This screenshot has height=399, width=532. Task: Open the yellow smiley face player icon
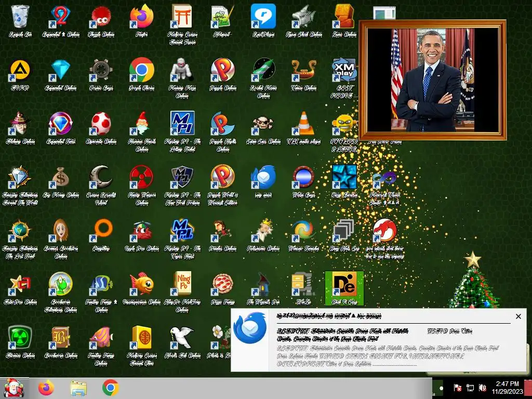tap(344, 123)
